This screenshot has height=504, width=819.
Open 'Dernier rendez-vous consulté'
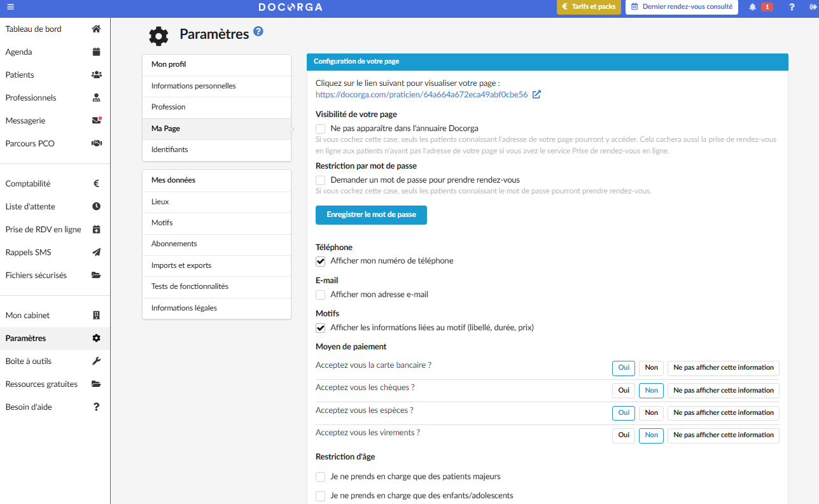pos(682,7)
